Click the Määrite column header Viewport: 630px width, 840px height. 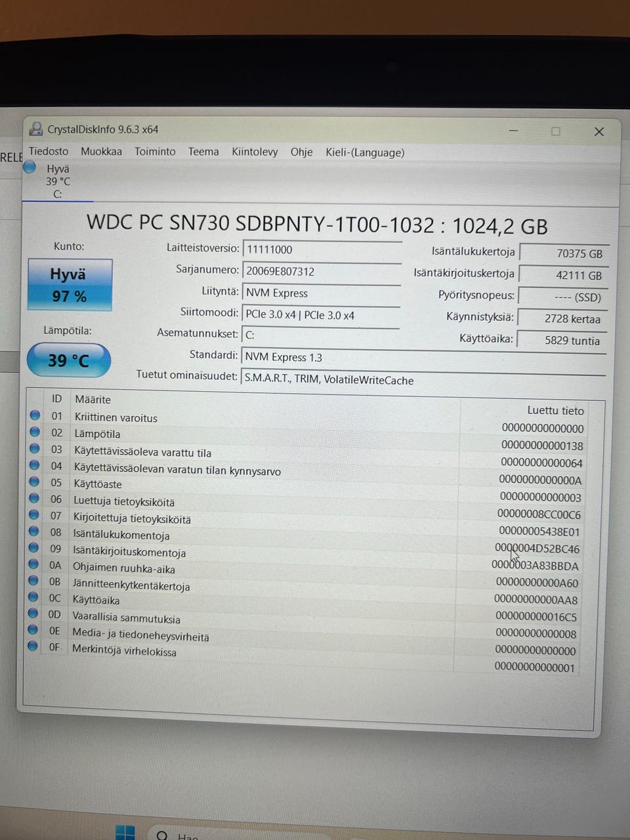tap(93, 399)
